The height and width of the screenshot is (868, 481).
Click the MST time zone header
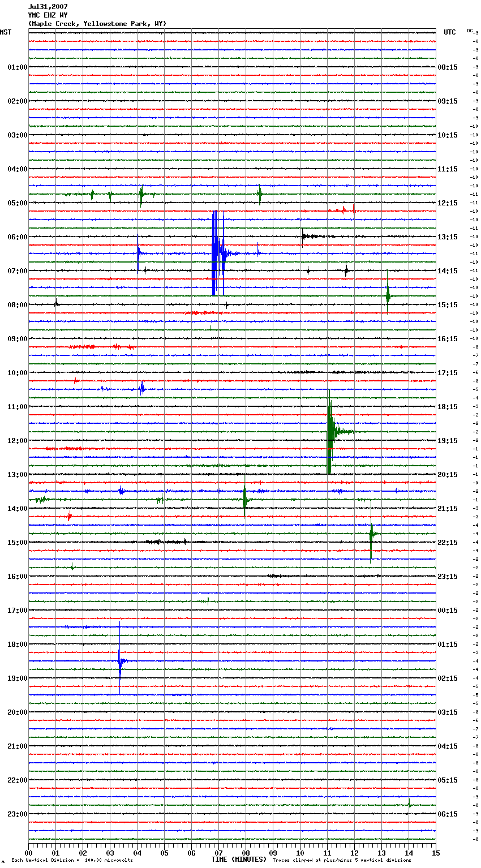click(x=6, y=32)
